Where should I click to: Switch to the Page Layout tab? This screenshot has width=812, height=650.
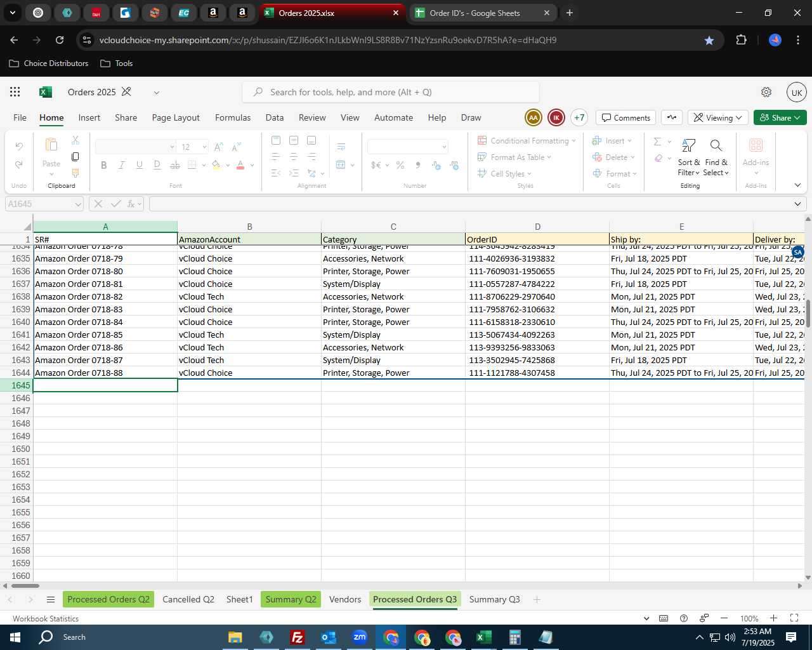click(x=176, y=117)
